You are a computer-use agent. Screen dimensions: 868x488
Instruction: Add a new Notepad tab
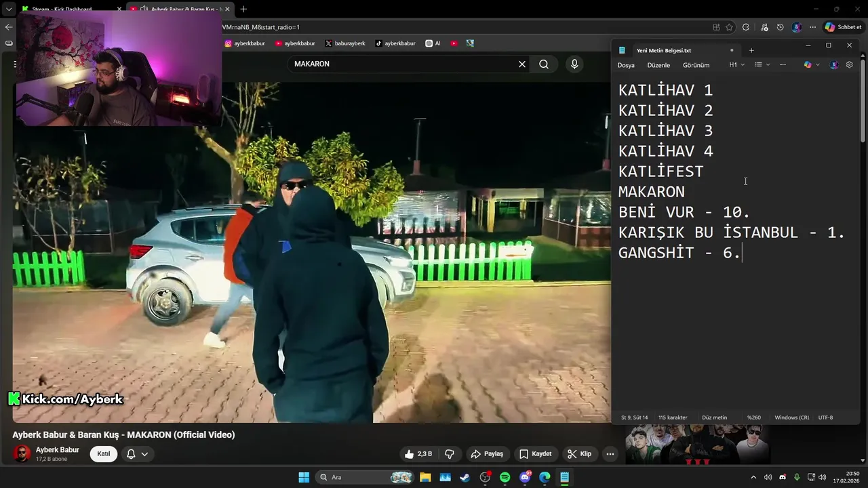[x=751, y=50]
